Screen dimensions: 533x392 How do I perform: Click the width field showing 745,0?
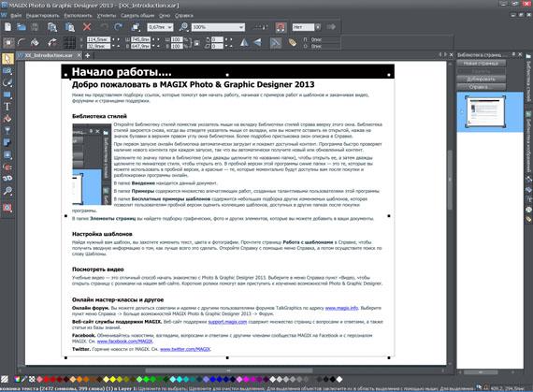(x=140, y=39)
